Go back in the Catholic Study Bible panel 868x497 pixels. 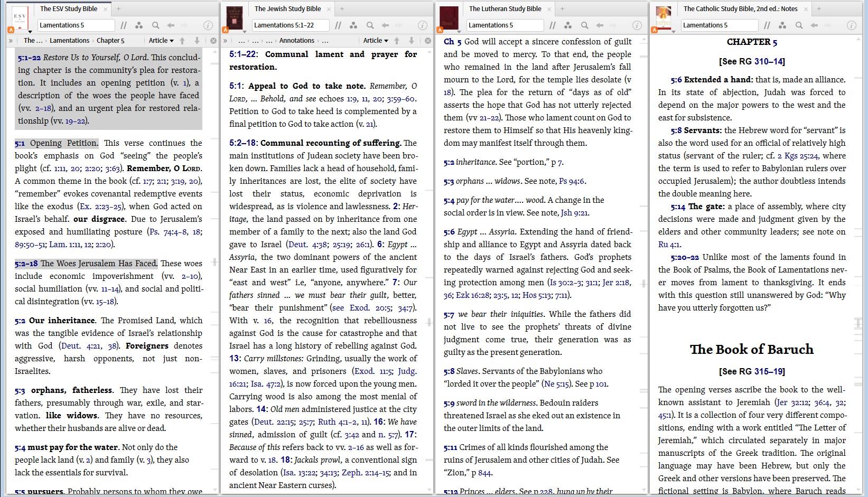point(814,25)
